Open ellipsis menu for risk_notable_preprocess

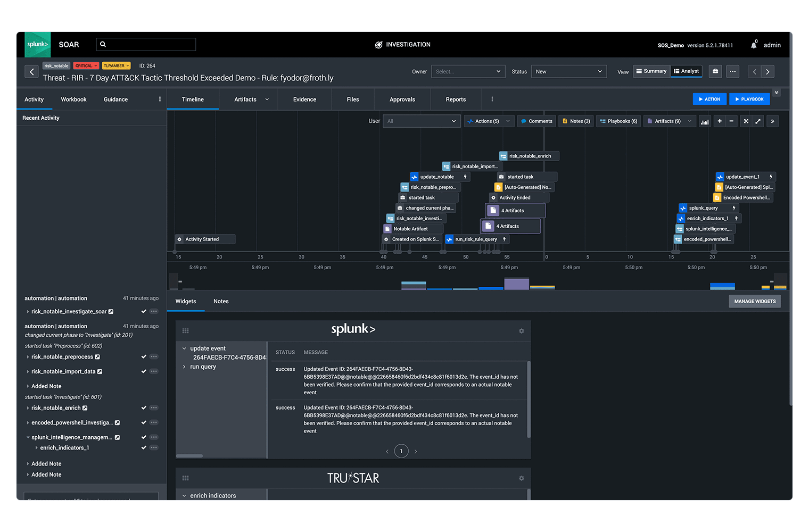(x=154, y=357)
